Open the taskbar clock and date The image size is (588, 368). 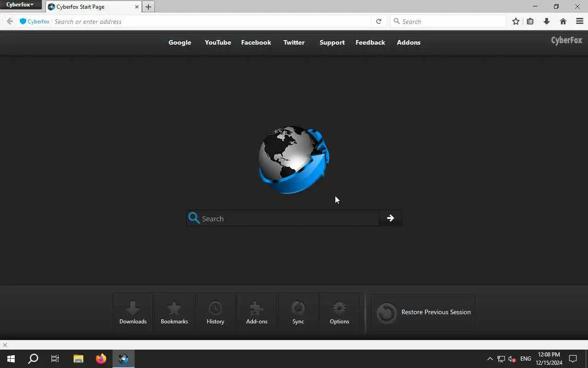(549, 359)
